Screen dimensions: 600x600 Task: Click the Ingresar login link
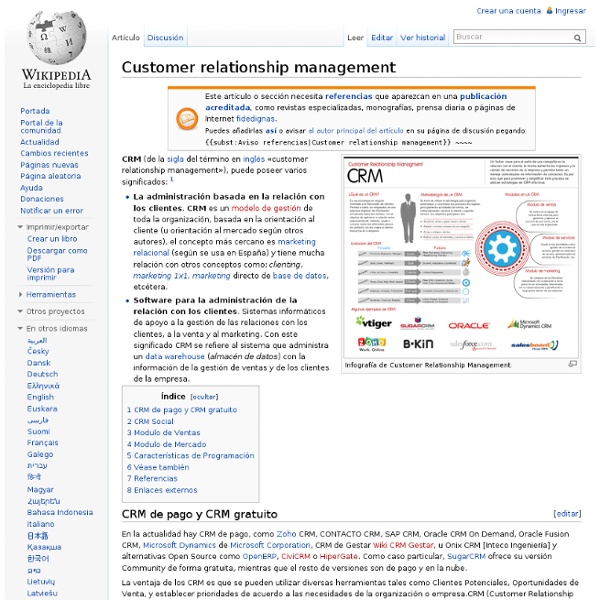[x=570, y=11]
